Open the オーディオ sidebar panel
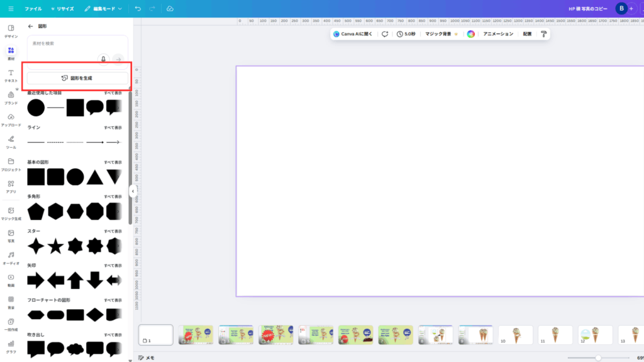The image size is (644, 362). (x=11, y=258)
